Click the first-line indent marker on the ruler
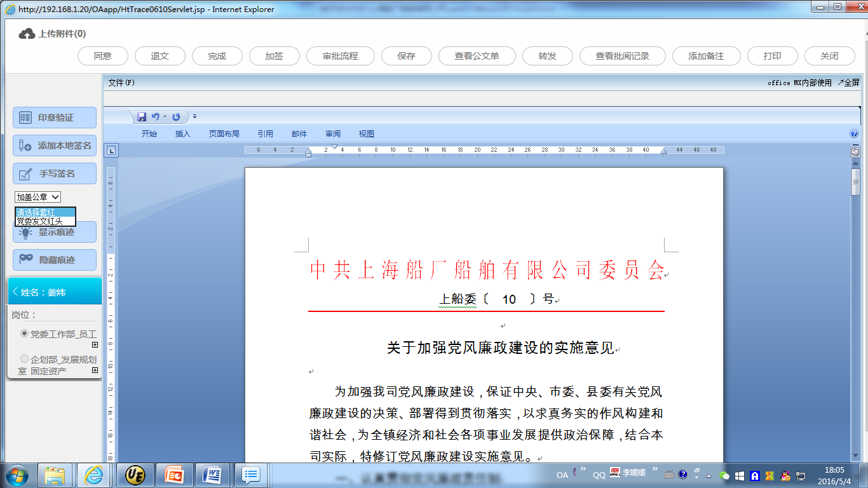868x488 pixels. (x=309, y=151)
